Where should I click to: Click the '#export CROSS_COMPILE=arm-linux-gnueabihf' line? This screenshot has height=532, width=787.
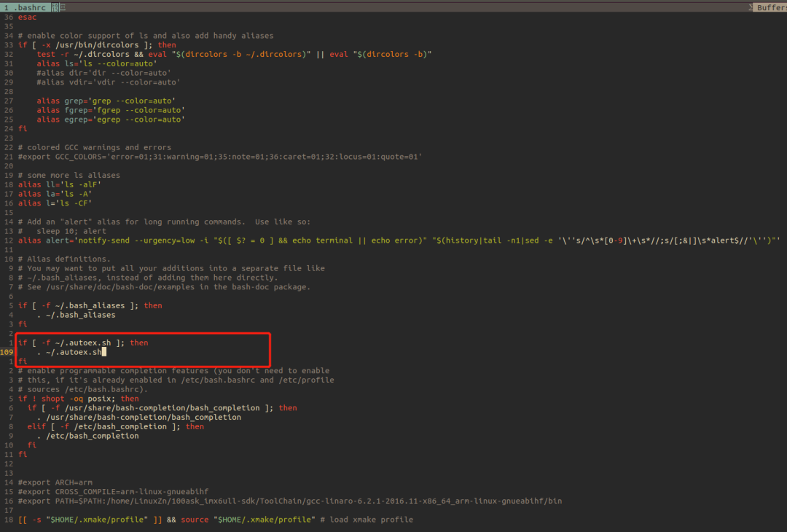tap(113, 491)
